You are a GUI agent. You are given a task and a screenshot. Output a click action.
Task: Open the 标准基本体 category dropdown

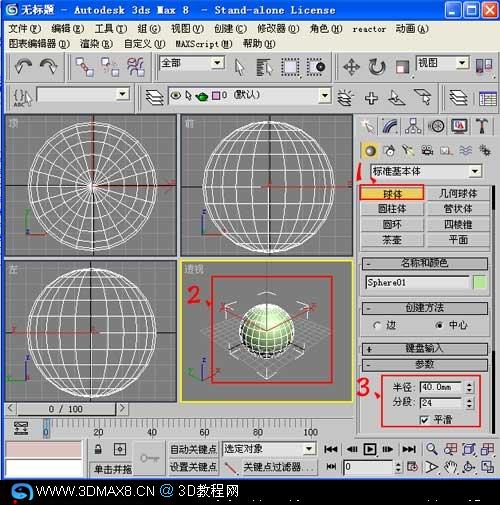(426, 171)
